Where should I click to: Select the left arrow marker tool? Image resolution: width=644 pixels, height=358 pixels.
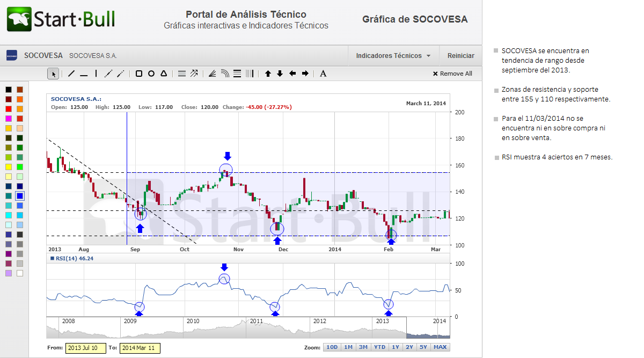pyautogui.click(x=292, y=74)
